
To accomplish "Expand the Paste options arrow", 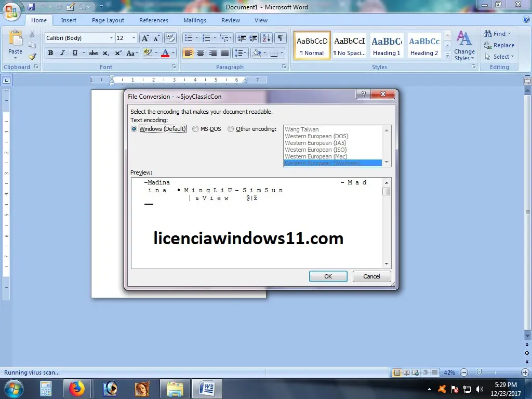I will [15, 58].
